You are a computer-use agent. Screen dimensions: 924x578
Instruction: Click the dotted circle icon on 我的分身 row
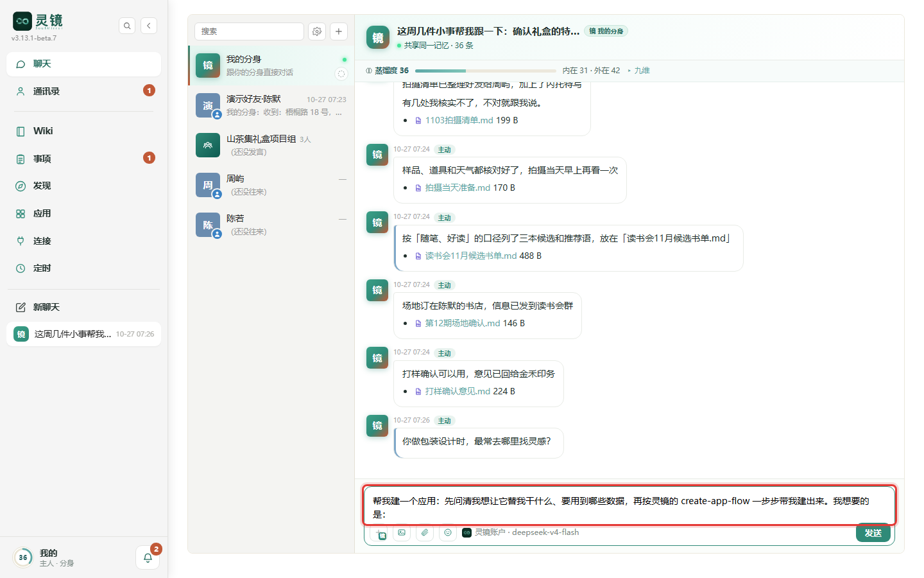click(341, 74)
